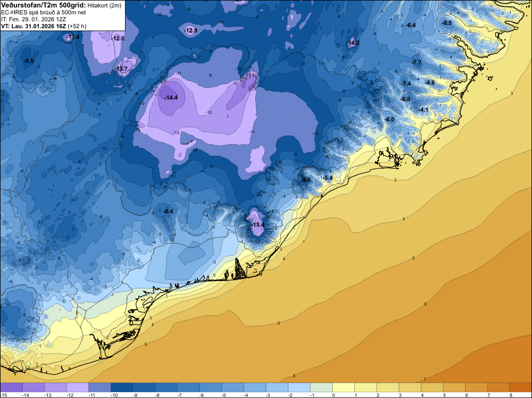This screenshot has height=398, width=532.
Task: Click the -9.8 temperature label
Action: pyautogui.click(x=305, y=180)
